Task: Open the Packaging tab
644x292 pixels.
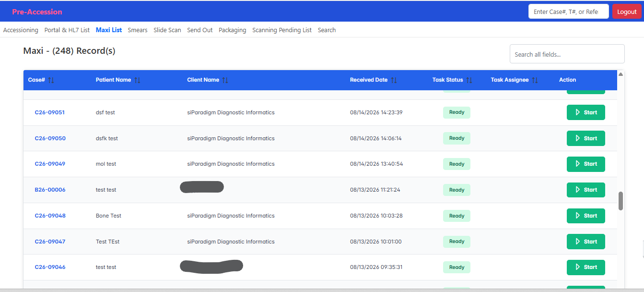Action: tap(233, 30)
